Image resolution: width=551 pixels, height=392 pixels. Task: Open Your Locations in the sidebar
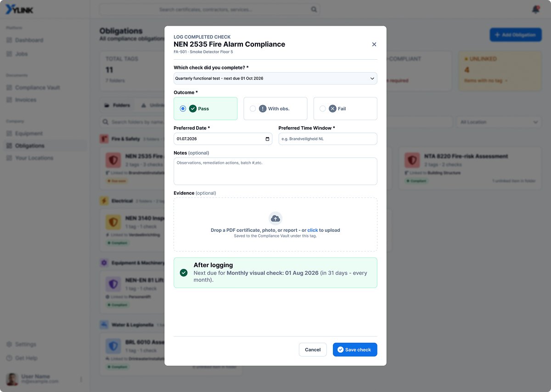(x=34, y=158)
